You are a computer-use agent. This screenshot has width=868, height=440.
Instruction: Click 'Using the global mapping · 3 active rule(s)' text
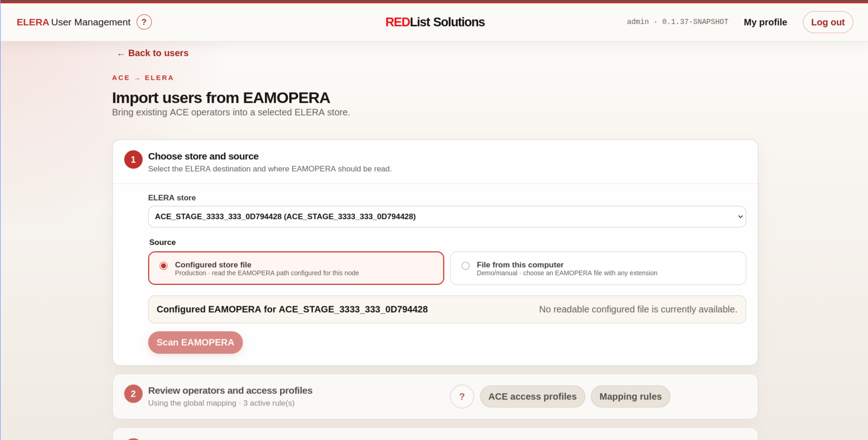(221, 403)
